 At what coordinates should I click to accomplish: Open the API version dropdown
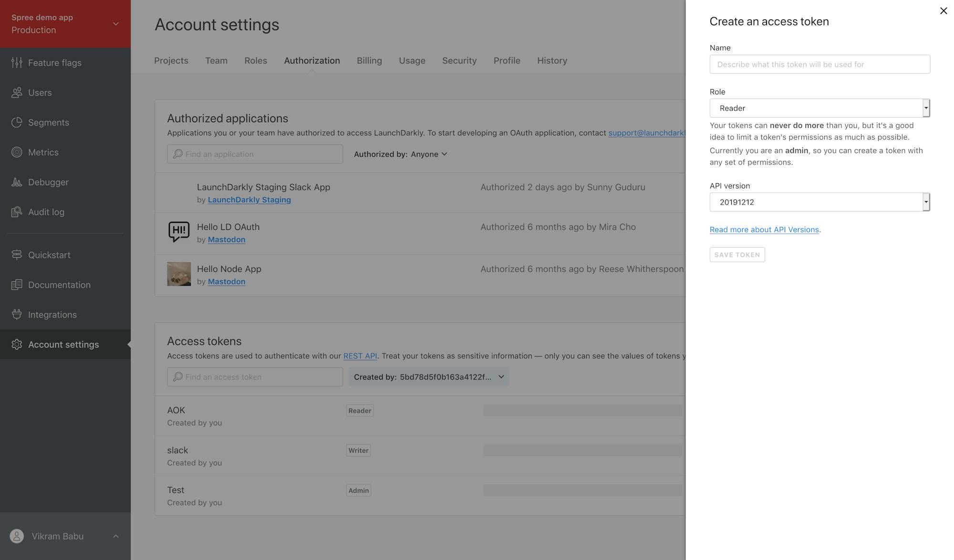pyautogui.click(x=819, y=202)
